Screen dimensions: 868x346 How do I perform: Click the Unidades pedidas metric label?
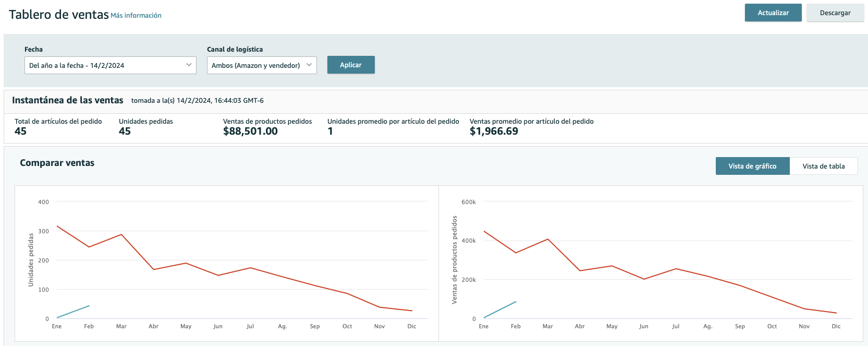pyautogui.click(x=146, y=121)
